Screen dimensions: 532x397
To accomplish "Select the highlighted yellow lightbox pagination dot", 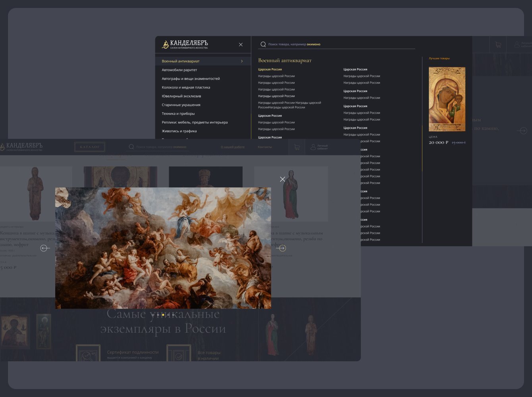I will pyautogui.click(x=163, y=315).
